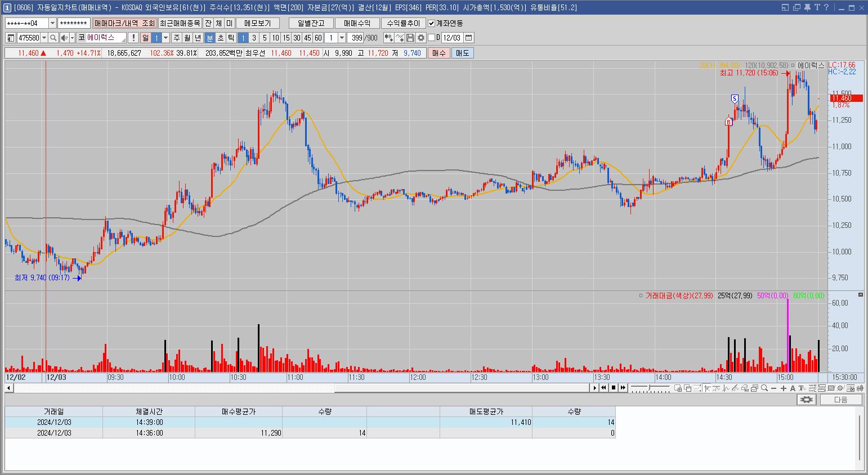
Task: Click 최근매매종목 button
Action: click(180, 23)
